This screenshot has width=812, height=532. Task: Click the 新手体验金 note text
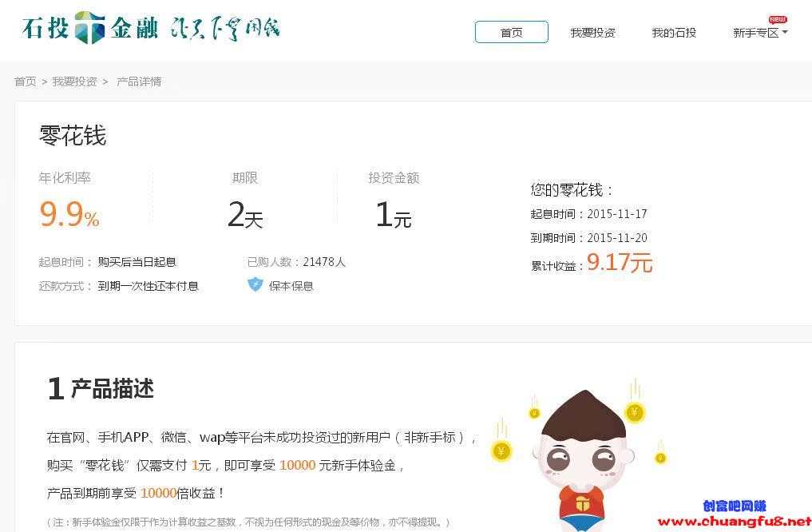pyautogui.click(x=248, y=522)
